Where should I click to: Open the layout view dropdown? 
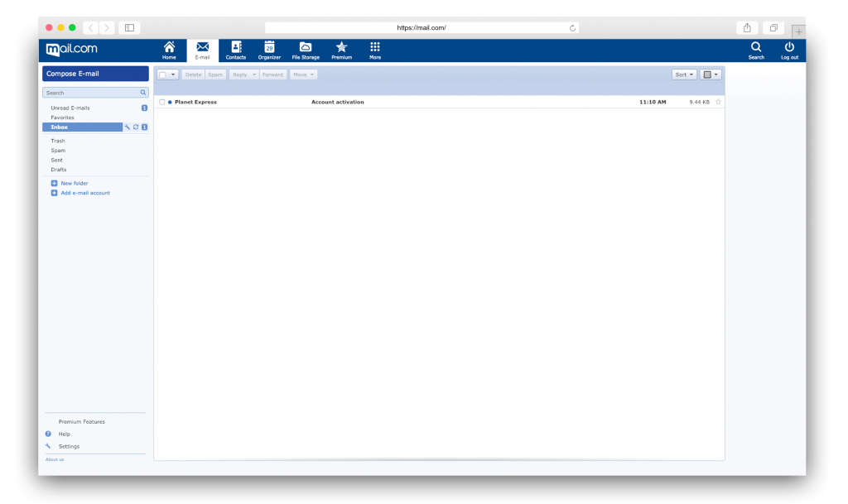(711, 74)
